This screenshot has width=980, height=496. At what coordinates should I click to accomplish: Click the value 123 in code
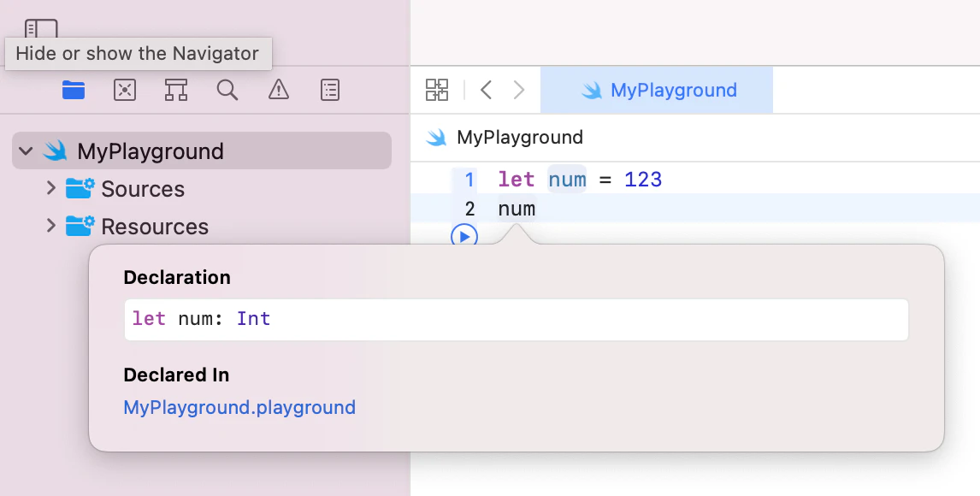pyautogui.click(x=643, y=180)
